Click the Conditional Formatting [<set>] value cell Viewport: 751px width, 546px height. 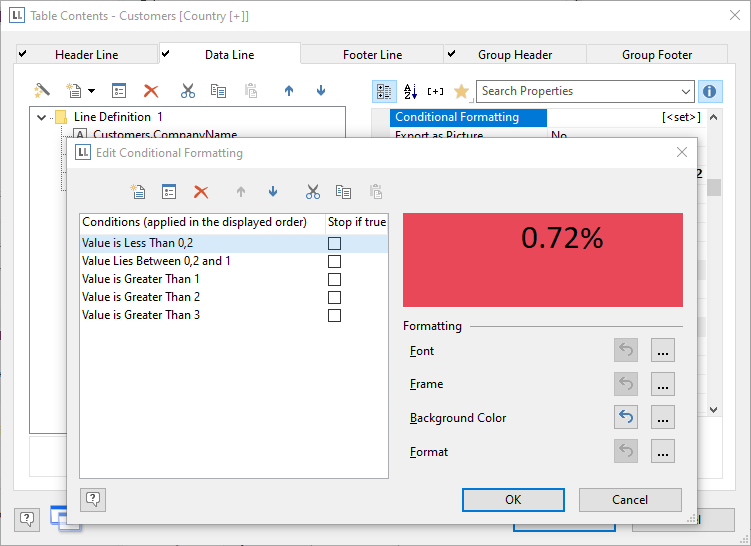tap(626, 117)
